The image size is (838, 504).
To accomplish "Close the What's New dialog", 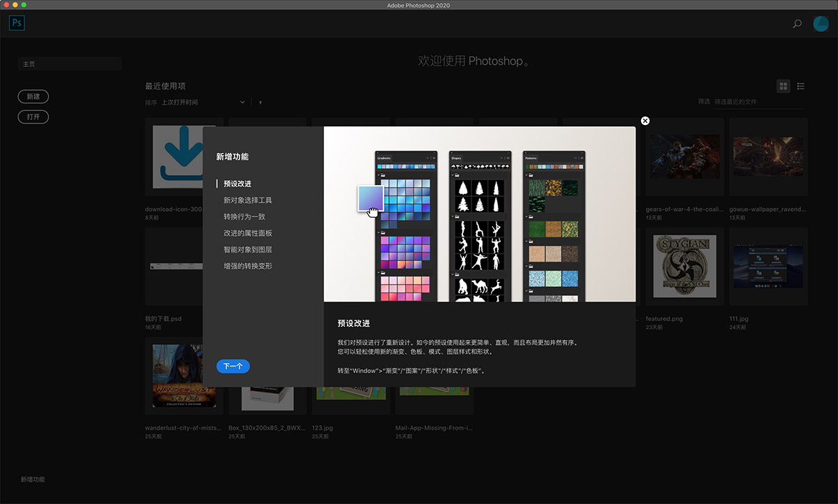I will pyautogui.click(x=645, y=121).
